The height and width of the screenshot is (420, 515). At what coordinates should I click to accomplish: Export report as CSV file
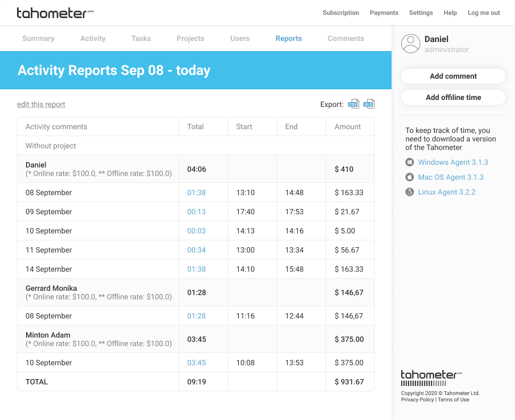[x=353, y=104]
